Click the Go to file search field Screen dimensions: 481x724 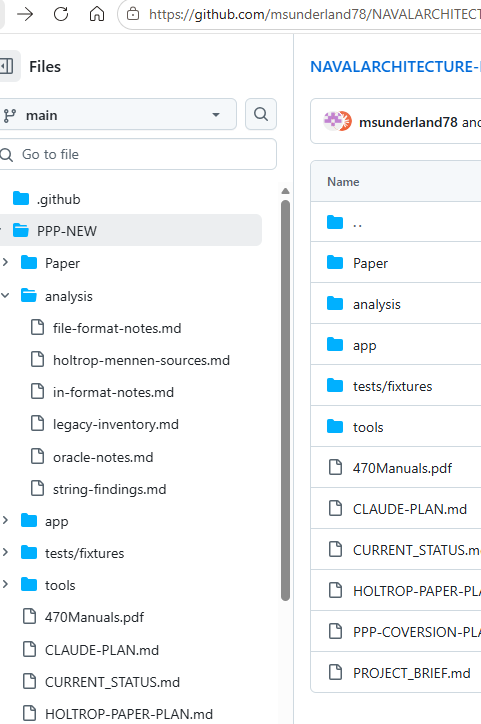pyautogui.click(x=138, y=154)
